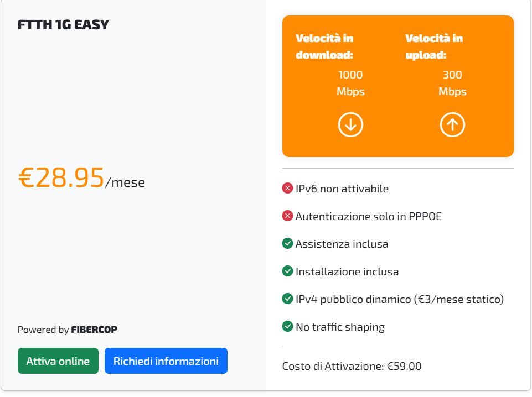Click the 1000 Mbps download value

350,83
